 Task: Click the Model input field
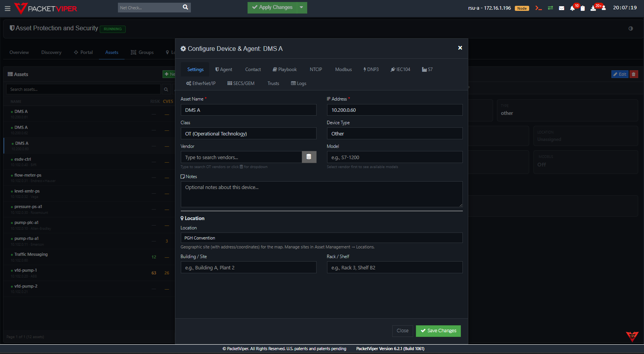tap(395, 157)
